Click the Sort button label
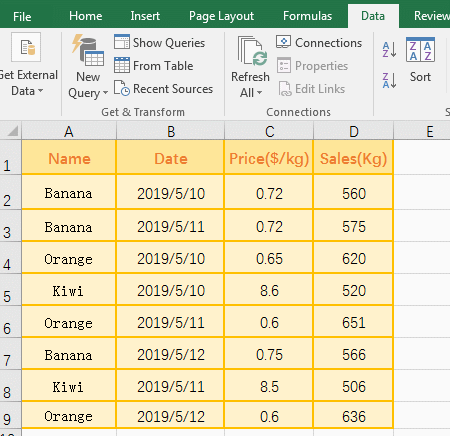The height and width of the screenshot is (436, 450). tap(420, 77)
